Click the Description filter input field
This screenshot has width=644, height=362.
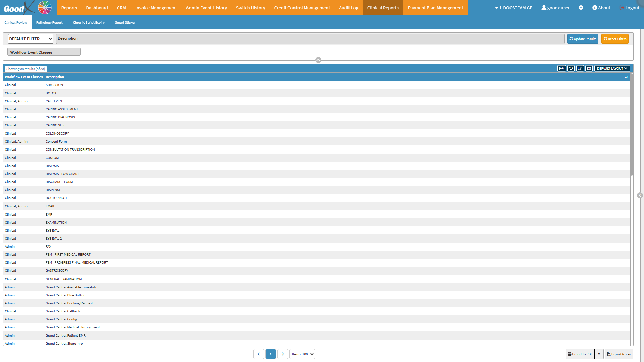click(310, 39)
